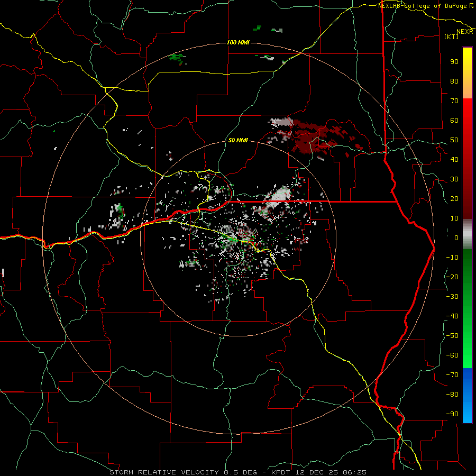The image size is (476, 476).
Task: Click the 'NEXR' label above the scale
Action: point(464,32)
